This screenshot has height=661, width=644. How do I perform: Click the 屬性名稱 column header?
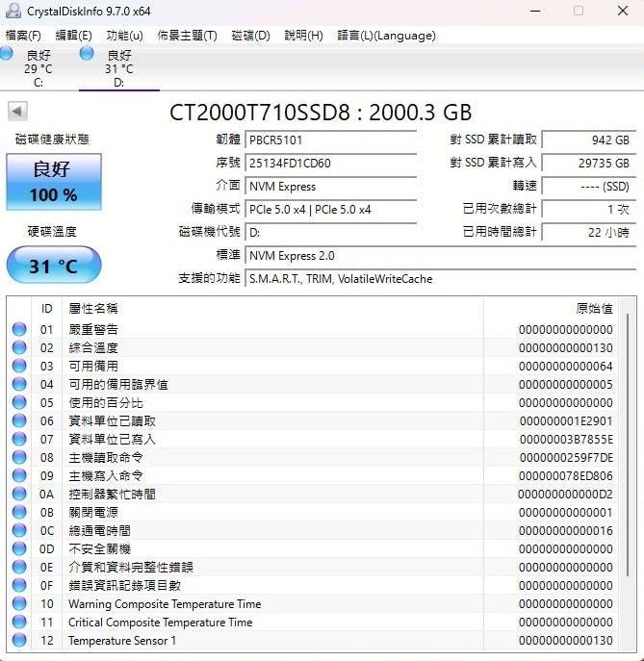tap(272, 309)
